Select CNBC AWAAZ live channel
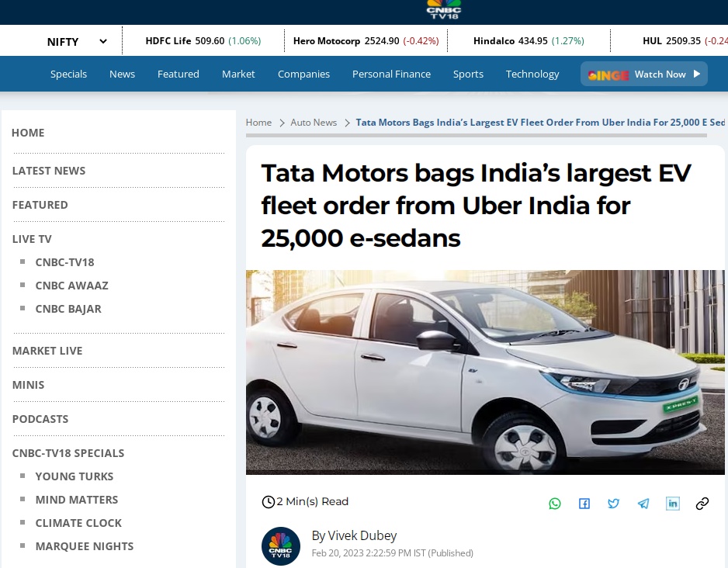Screen dimensions: 728x568 tap(72, 286)
